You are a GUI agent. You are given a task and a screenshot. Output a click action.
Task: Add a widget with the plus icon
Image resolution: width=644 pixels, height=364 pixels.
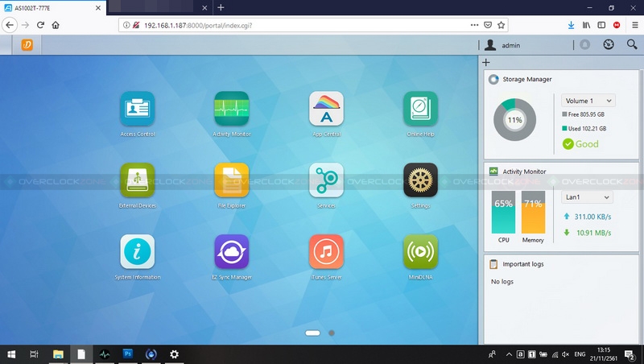486,63
